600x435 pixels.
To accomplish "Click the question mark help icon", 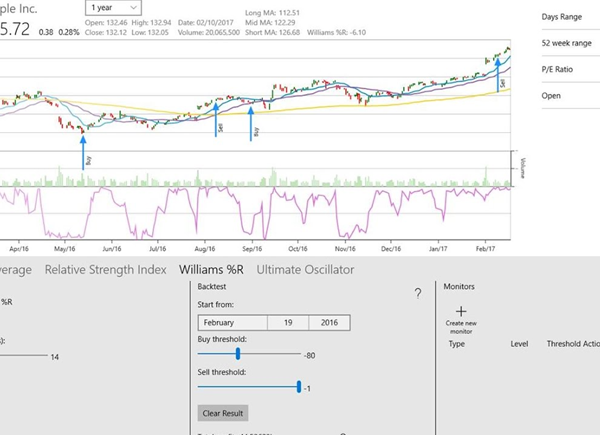I will click(417, 293).
